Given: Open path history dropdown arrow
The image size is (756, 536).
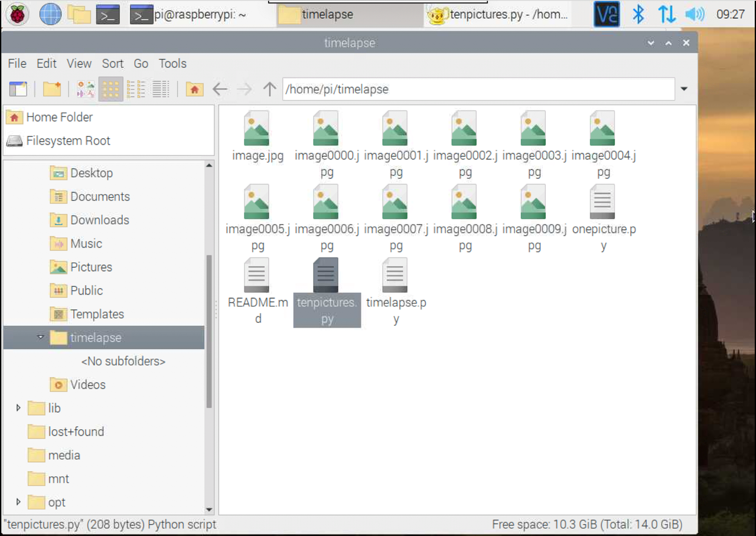Looking at the screenshot, I should click(x=684, y=89).
